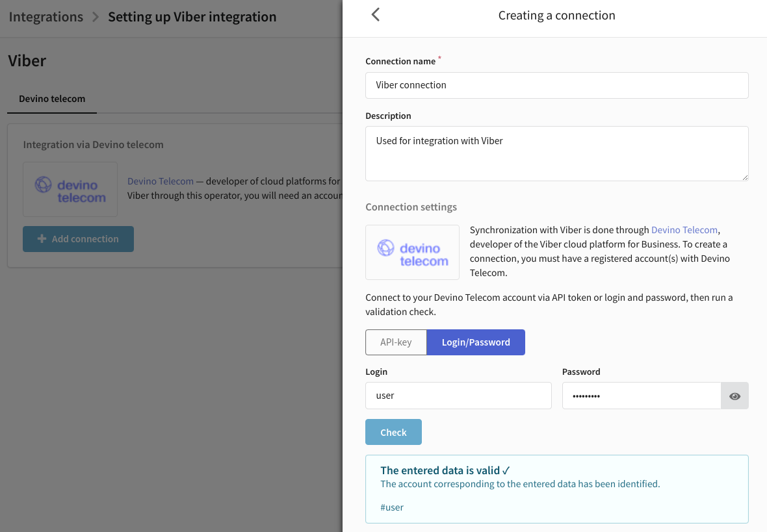Switch to API-key authentication
The image size is (767, 532).
tap(396, 342)
